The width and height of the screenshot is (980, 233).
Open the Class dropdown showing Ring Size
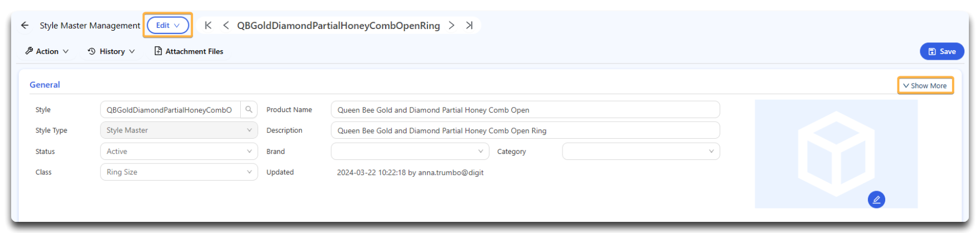tap(178, 172)
